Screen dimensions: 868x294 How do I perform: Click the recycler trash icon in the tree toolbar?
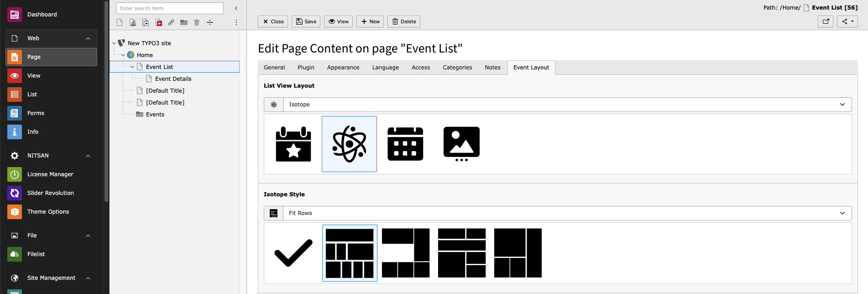point(197,22)
